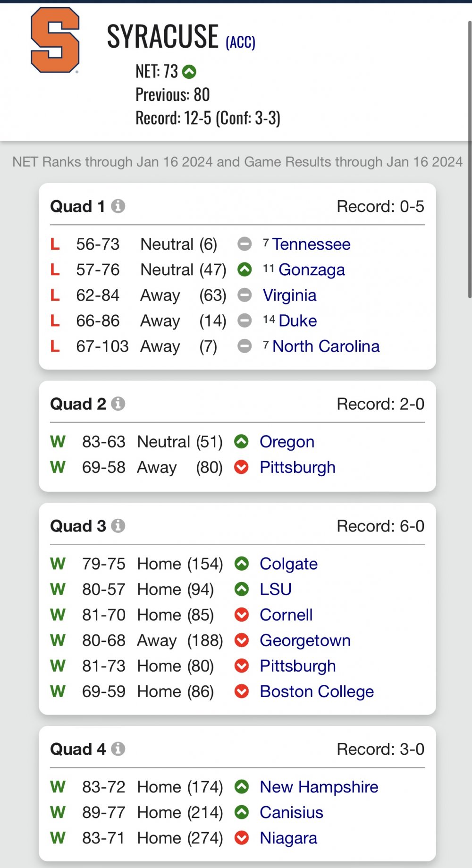472x868 pixels.
Task: Click the vertical scrollbar thumb
Action: coord(470,160)
